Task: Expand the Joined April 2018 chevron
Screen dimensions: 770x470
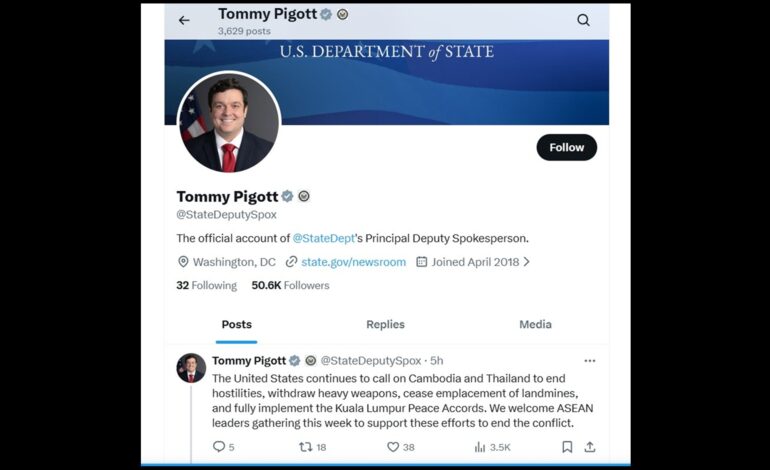Action: pos(527,262)
